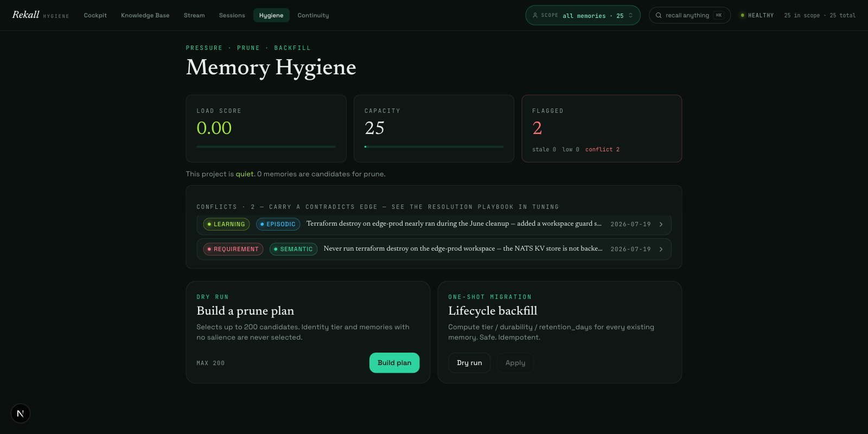
Task: Click the MAX 200 label
Action: [x=210, y=363]
